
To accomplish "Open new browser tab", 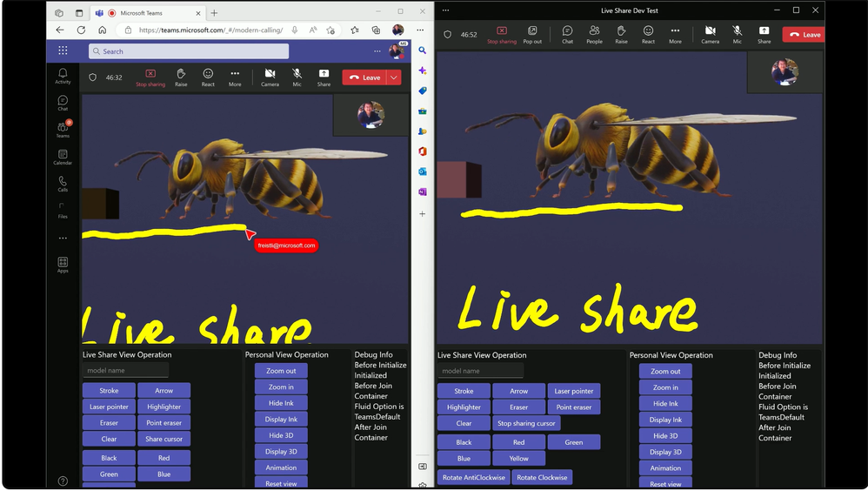I will [x=214, y=13].
